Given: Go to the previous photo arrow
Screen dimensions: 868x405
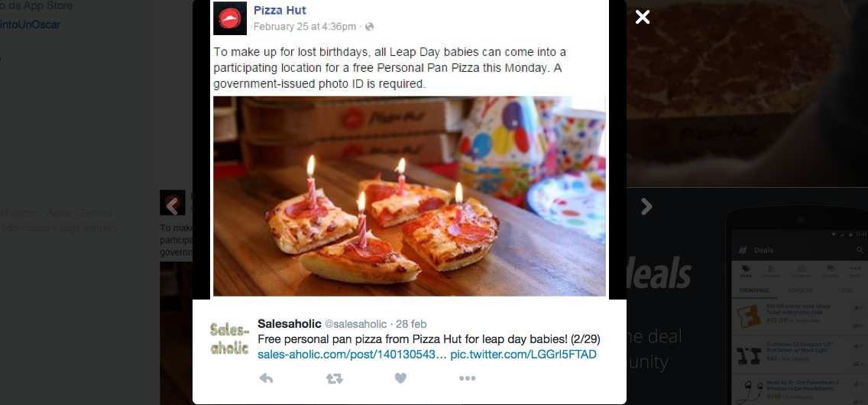Looking at the screenshot, I should [x=173, y=204].
